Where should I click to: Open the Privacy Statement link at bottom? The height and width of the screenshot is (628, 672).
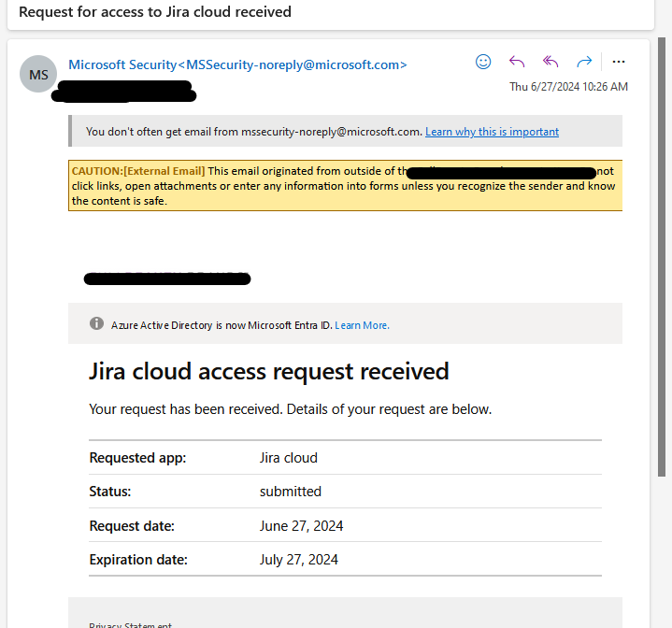(x=130, y=625)
